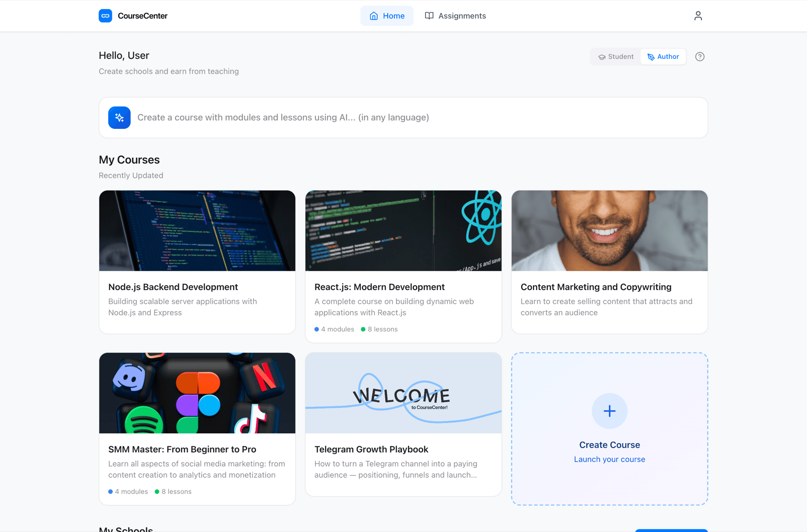Click SMM Master: From Beginner to Pro title
Viewport: 807px width, 532px height.
coord(182,449)
